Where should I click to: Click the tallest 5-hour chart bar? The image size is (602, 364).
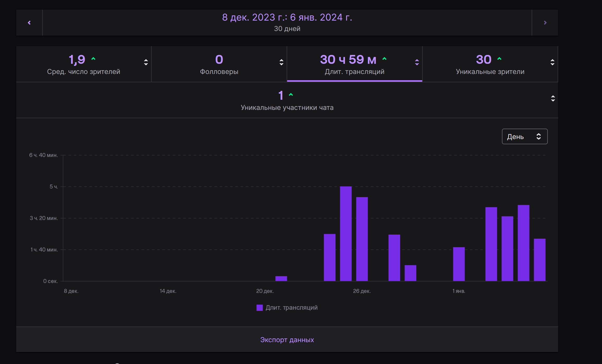click(x=346, y=234)
